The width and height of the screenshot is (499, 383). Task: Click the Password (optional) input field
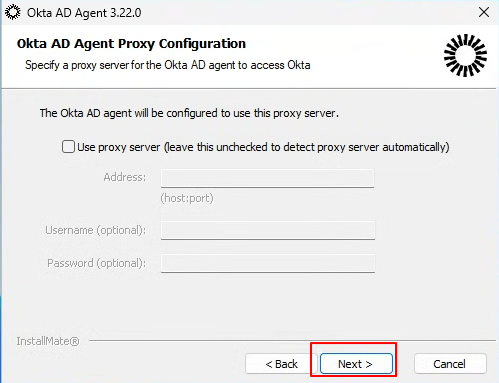click(268, 263)
